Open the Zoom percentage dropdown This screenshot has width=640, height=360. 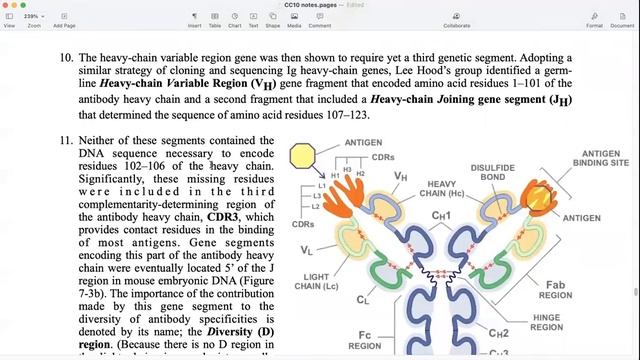click(34, 16)
